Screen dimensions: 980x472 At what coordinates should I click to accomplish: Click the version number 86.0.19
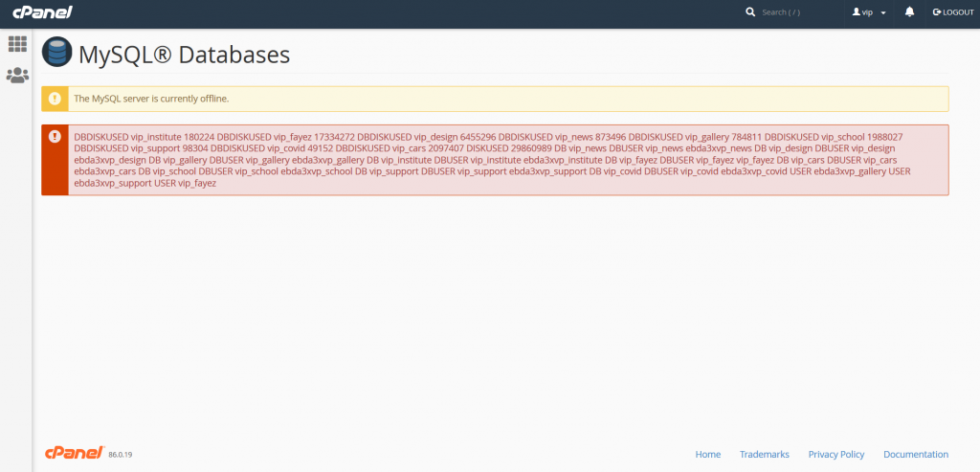click(120, 455)
